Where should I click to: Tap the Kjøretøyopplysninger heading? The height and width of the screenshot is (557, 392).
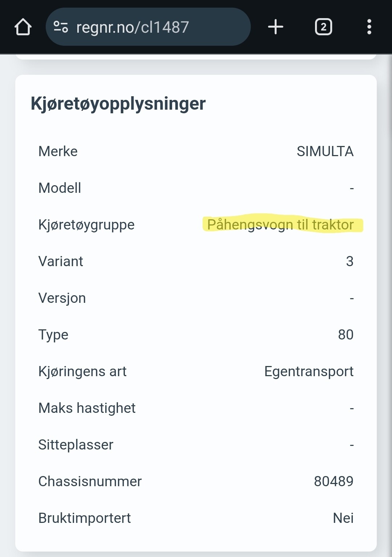click(118, 103)
